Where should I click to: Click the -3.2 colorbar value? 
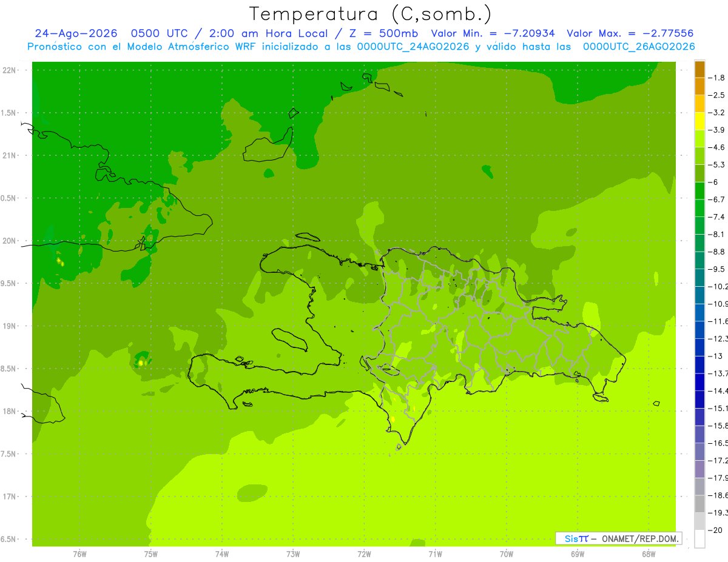[x=717, y=113]
